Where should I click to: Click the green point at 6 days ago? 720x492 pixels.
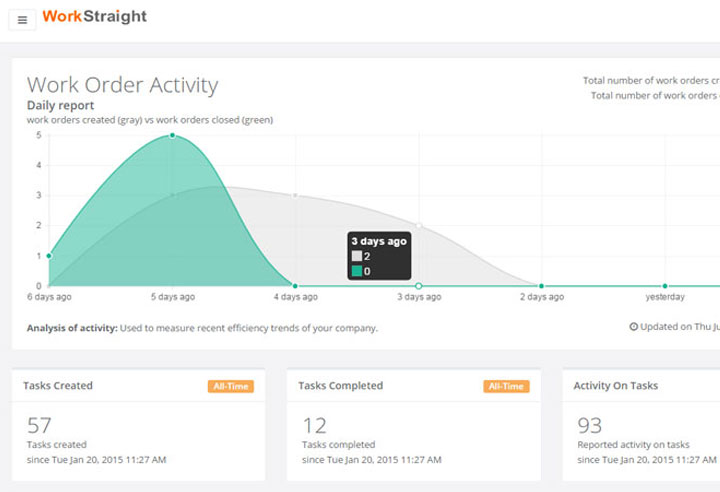click(49, 256)
